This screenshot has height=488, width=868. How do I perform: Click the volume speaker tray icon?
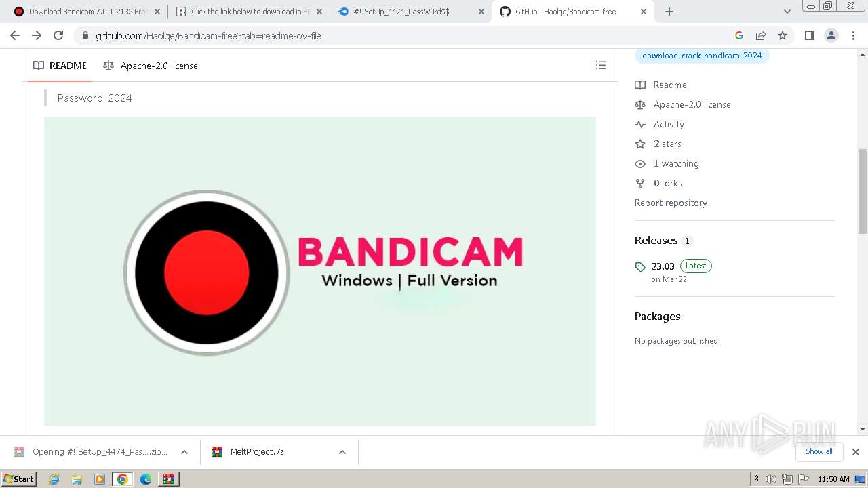click(771, 479)
